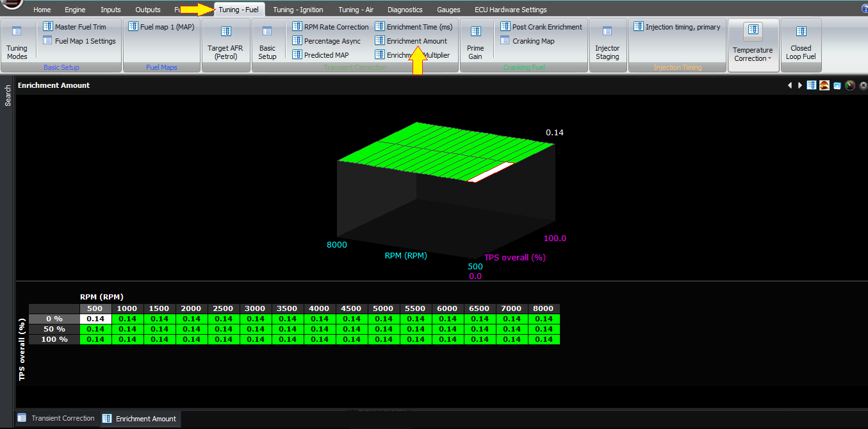Switch to the Inputs tab

coord(111,10)
